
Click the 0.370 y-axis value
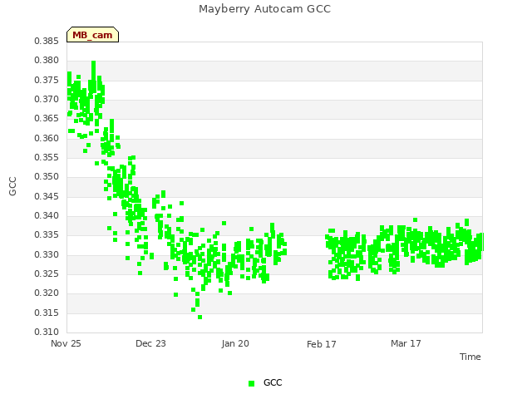[x=47, y=100]
